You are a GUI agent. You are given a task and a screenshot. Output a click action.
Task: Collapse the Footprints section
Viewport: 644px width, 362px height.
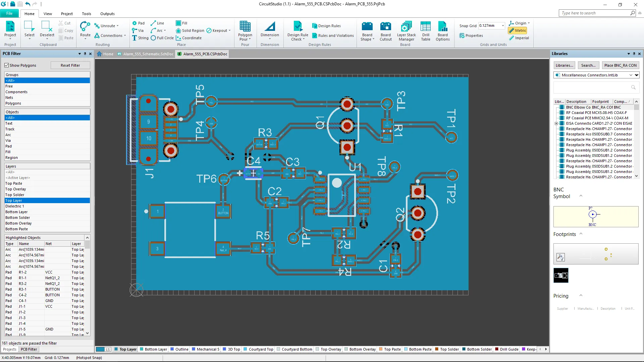581,234
